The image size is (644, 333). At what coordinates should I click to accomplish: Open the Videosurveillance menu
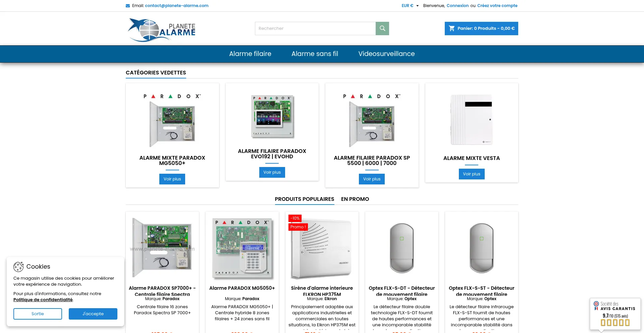[x=386, y=54]
